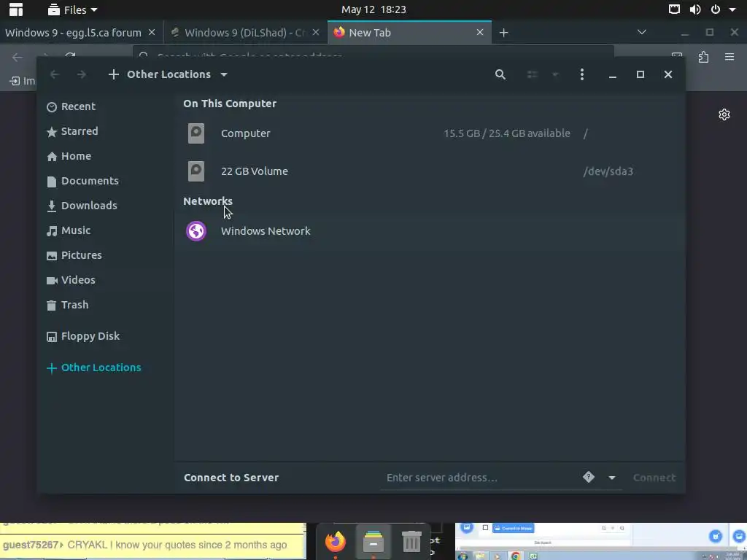Open the 22 GB Volume drive

[x=429, y=171]
